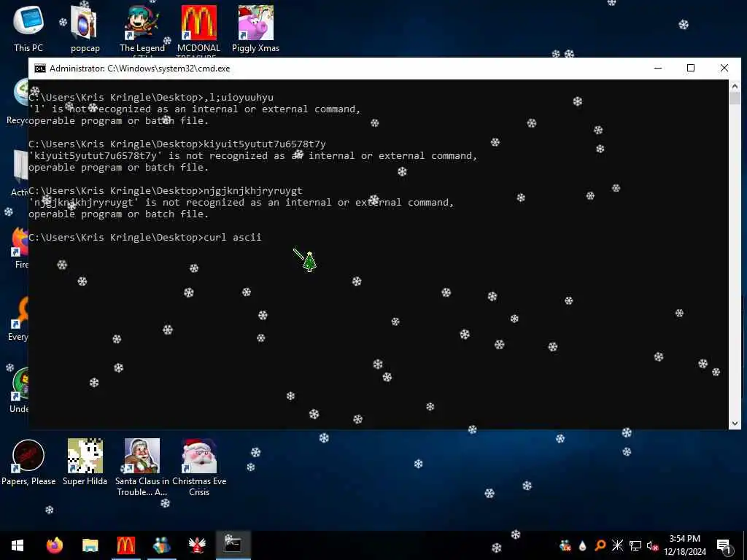Launch Firefox from the taskbar
The image size is (747, 560).
coord(54,545)
